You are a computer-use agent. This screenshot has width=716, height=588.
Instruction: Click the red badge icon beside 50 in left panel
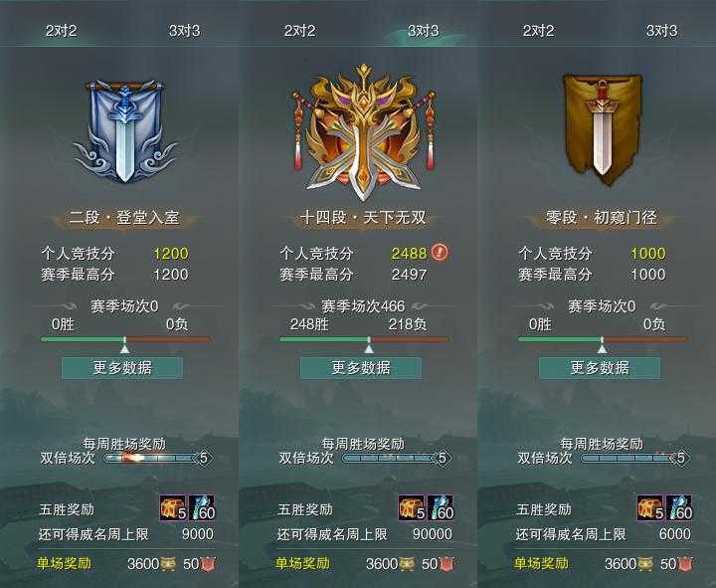coord(208,564)
